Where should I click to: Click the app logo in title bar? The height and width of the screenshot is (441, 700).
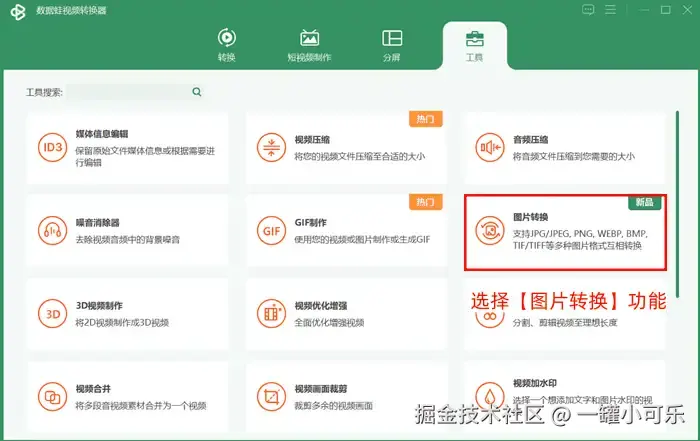pyautogui.click(x=18, y=12)
